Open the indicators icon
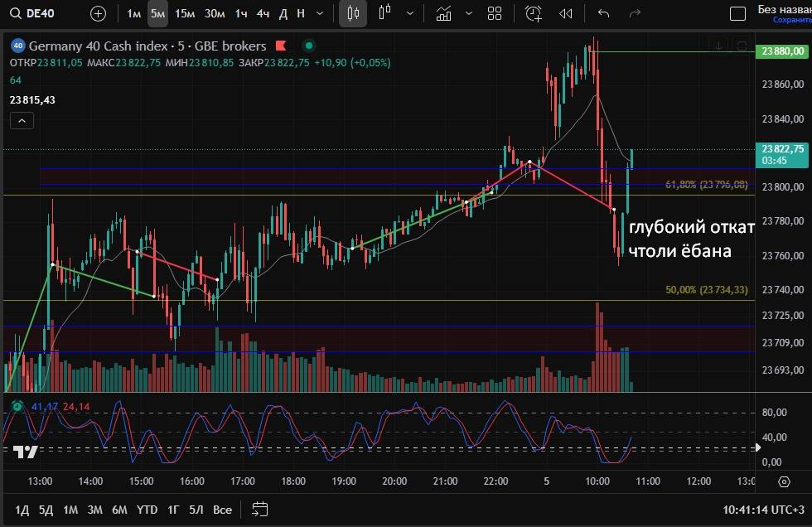The height and width of the screenshot is (527, 812). point(444,13)
